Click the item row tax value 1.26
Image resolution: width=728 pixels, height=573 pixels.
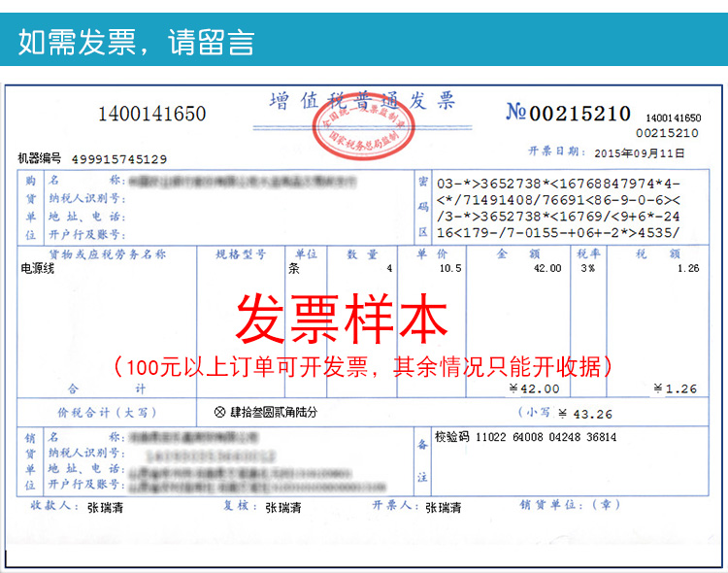point(688,269)
